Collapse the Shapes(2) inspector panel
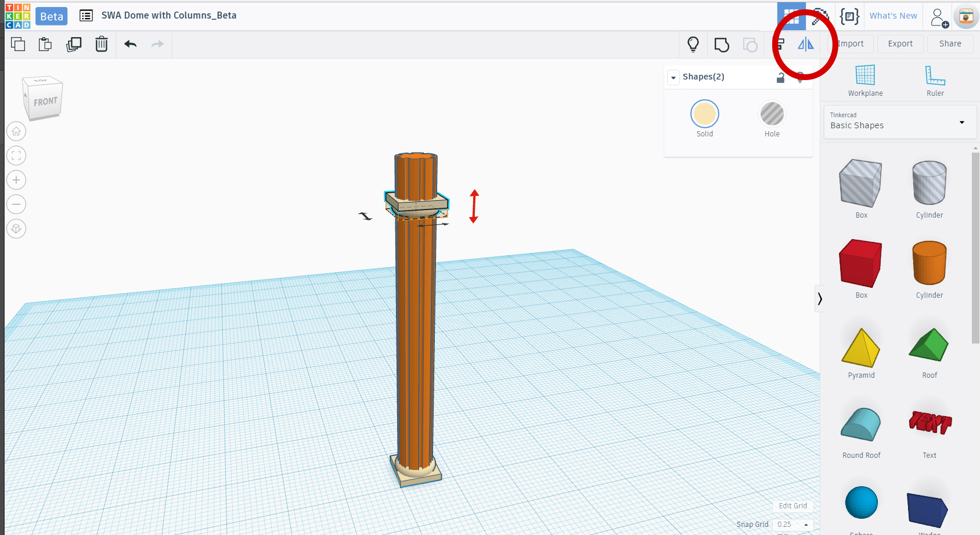980x535 pixels. (673, 77)
